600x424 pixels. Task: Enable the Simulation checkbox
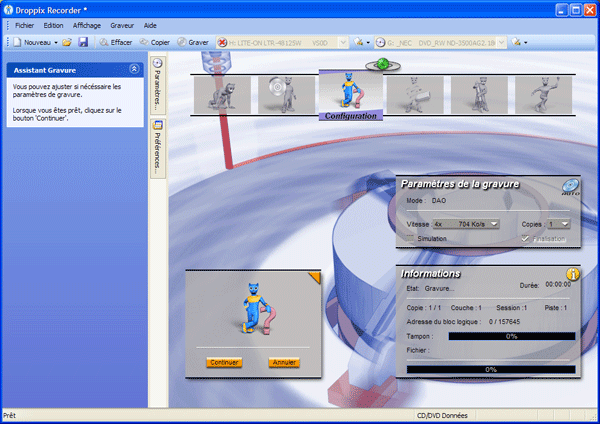point(410,238)
